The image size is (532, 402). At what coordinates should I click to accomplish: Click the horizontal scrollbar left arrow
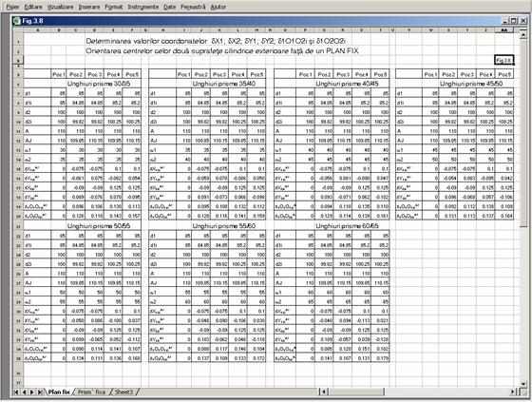[x=324, y=392]
